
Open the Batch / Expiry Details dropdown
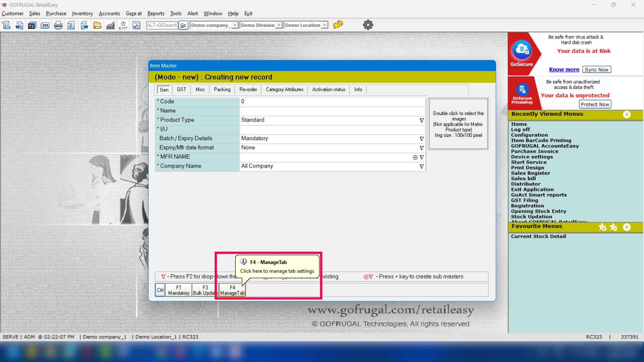(x=422, y=139)
